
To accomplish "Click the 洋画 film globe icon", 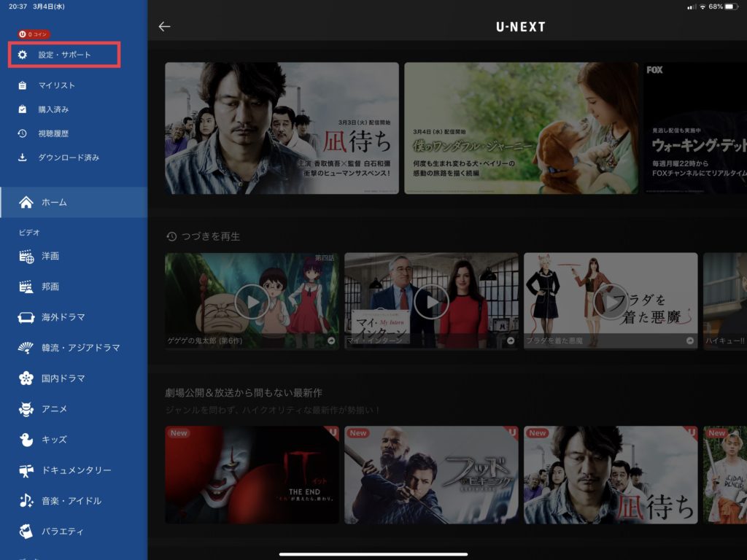I will tap(26, 256).
